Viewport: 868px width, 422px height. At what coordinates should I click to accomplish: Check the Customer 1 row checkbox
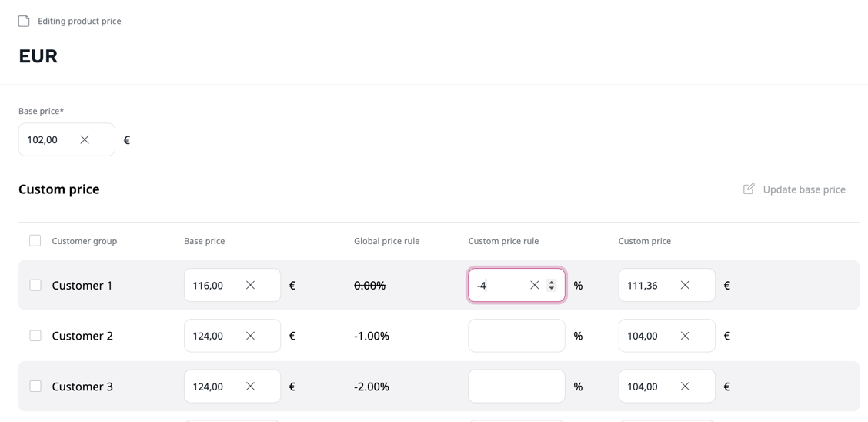(35, 285)
